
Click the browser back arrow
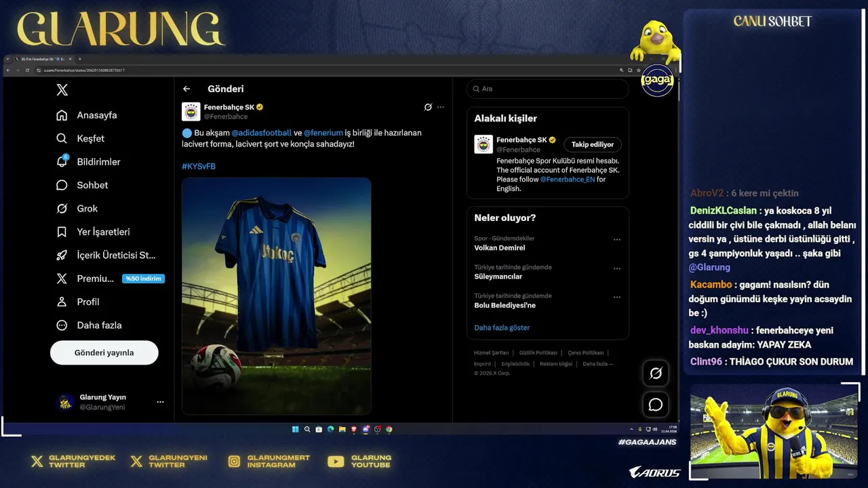(x=8, y=70)
